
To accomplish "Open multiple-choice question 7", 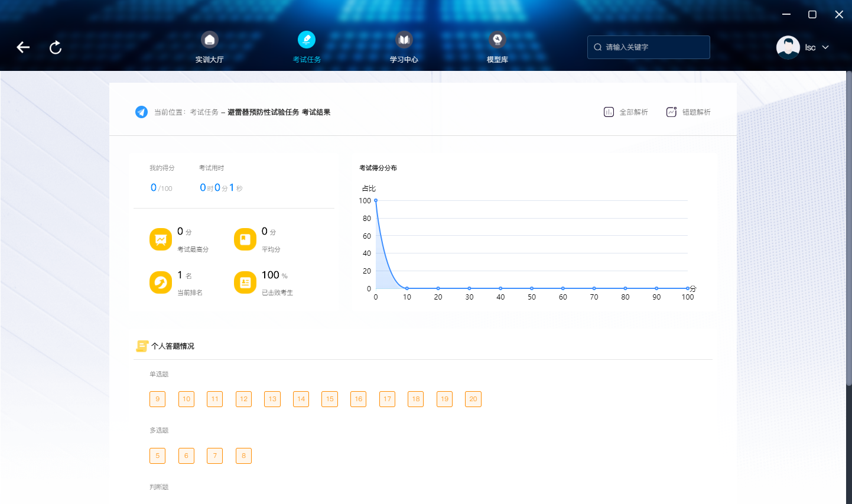I will (x=215, y=456).
